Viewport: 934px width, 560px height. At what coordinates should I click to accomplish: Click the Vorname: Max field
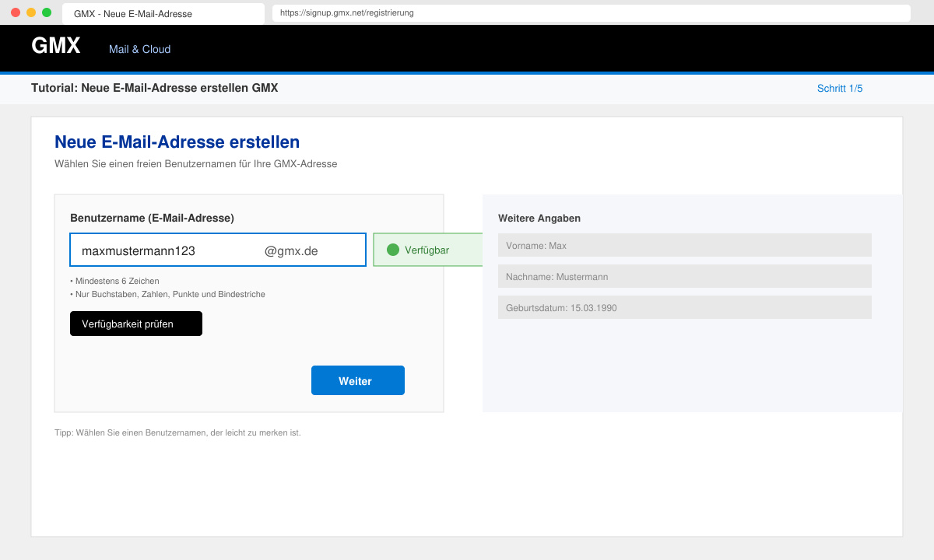tap(685, 245)
